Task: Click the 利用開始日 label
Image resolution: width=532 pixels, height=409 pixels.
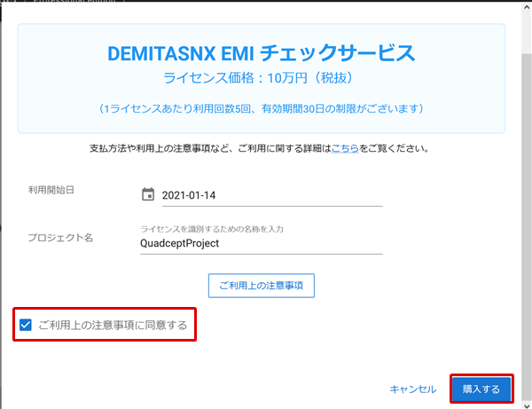Action: pos(51,190)
